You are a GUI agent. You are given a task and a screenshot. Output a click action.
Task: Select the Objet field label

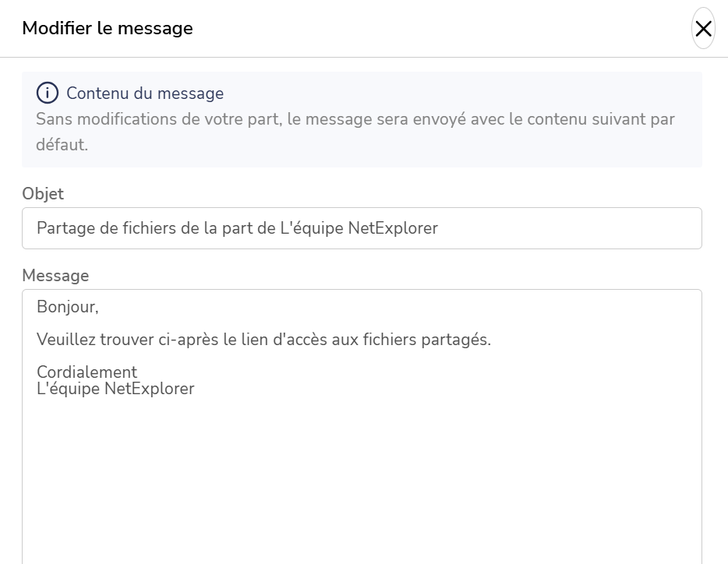coord(43,193)
